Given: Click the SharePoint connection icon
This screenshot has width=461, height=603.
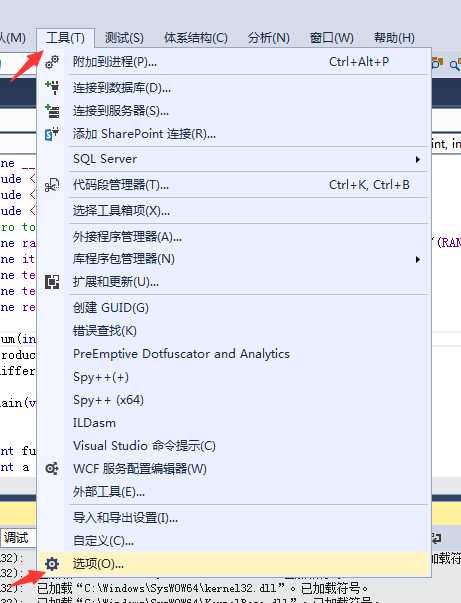Looking at the screenshot, I should click(x=52, y=134).
